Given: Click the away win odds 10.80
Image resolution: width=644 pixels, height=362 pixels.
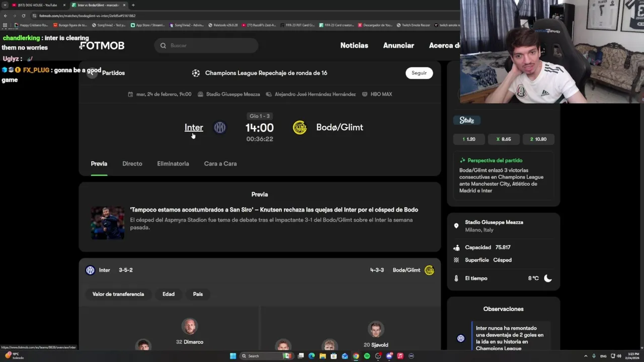Looking at the screenshot, I should (x=538, y=139).
